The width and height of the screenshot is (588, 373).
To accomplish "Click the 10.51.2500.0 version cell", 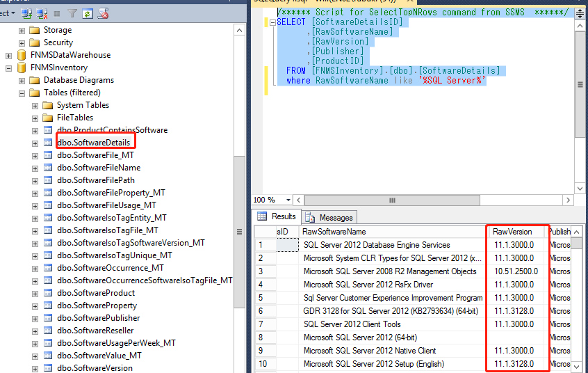I will tap(516, 271).
